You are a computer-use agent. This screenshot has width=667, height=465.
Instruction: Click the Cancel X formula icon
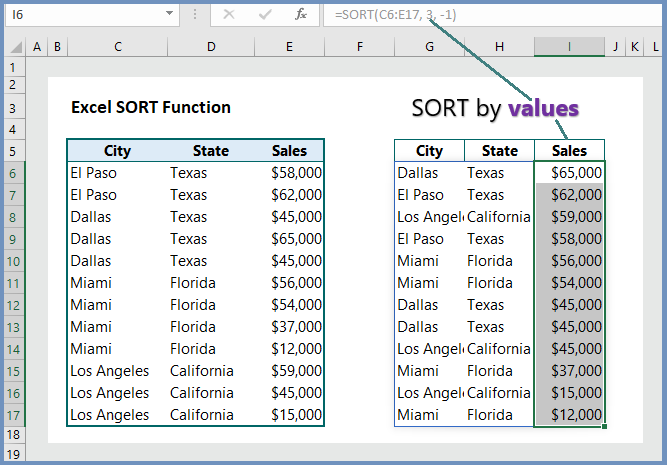(x=229, y=15)
